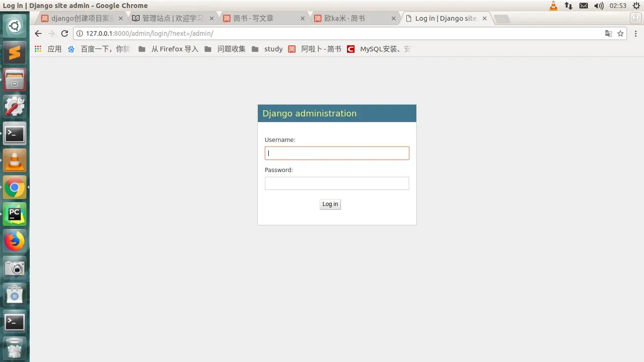Launch VLC media player from the dock
The image size is (644, 362).
pyautogui.click(x=15, y=160)
